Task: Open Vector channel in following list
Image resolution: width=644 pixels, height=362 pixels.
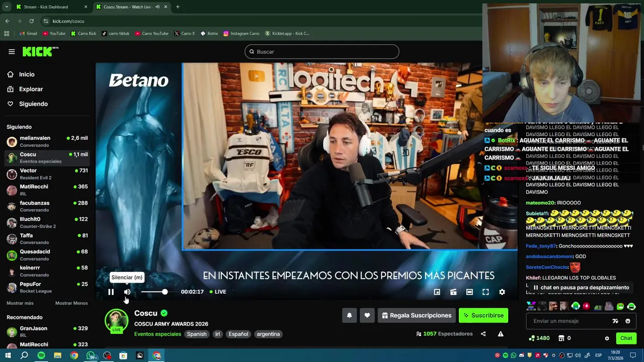Action: [47, 174]
